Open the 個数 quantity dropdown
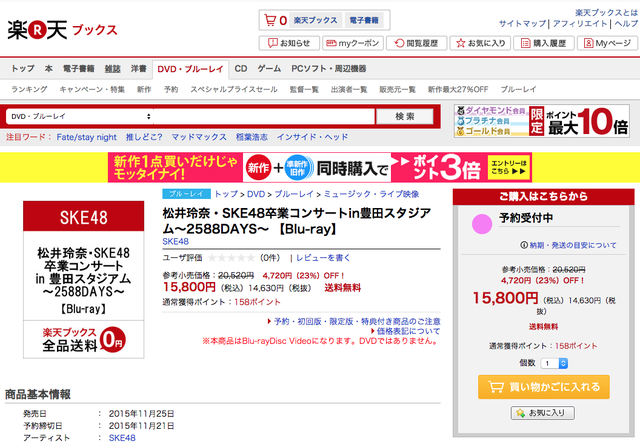The height and width of the screenshot is (444, 640). tap(554, 363)
